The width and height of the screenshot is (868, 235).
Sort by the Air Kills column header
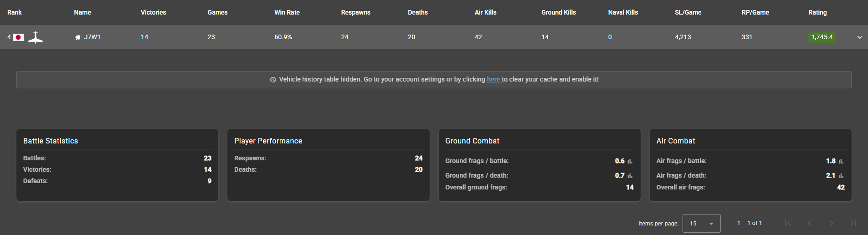point(485,12)
